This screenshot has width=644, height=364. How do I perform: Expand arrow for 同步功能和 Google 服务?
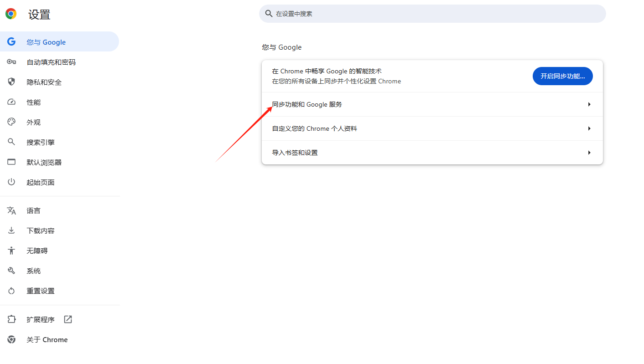[589, 104]
